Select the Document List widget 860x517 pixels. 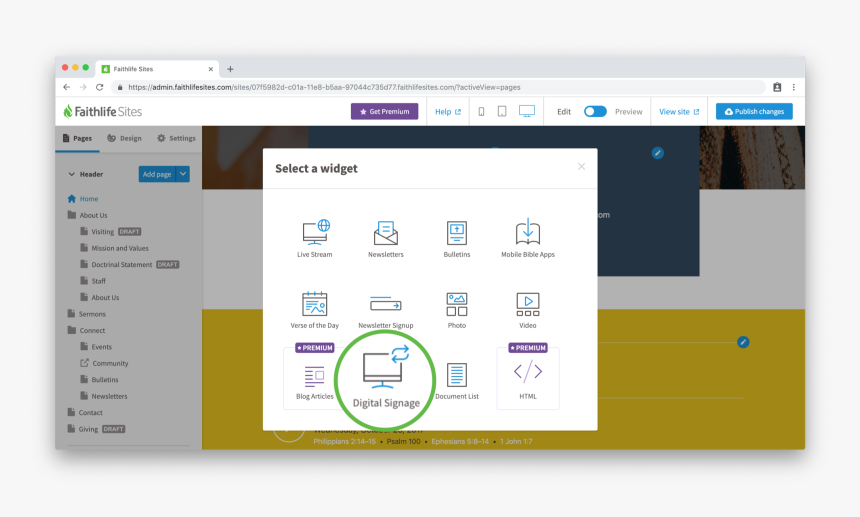pyautogui.click(x=456, y=381)
